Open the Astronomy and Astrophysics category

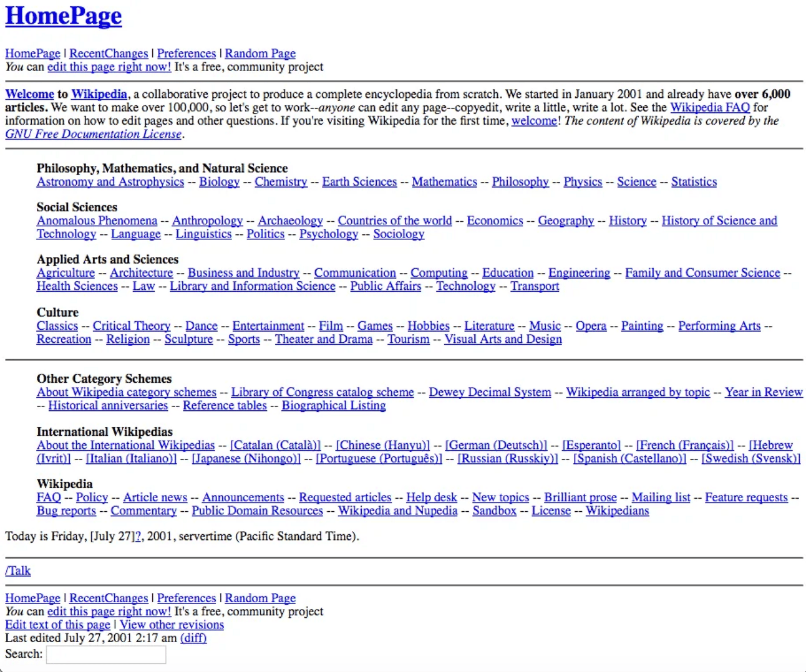coord(110,182)
